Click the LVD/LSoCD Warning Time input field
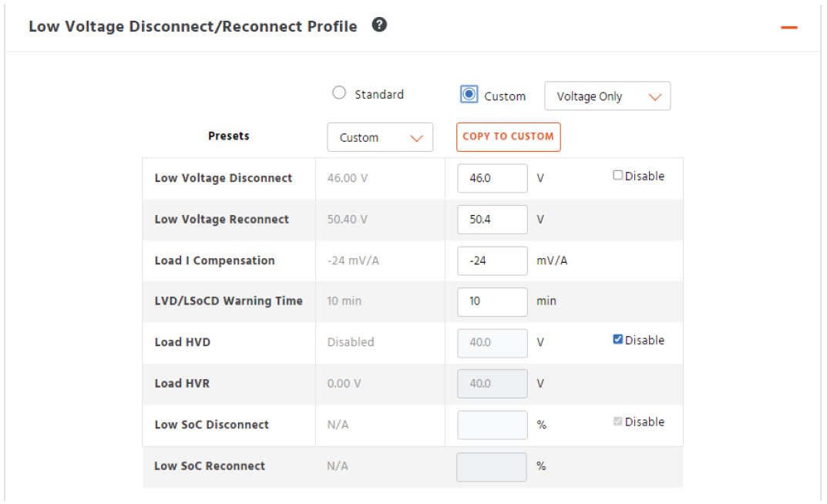Image resolution: width=827 pixels, height=504 pixels. (492, 301)
